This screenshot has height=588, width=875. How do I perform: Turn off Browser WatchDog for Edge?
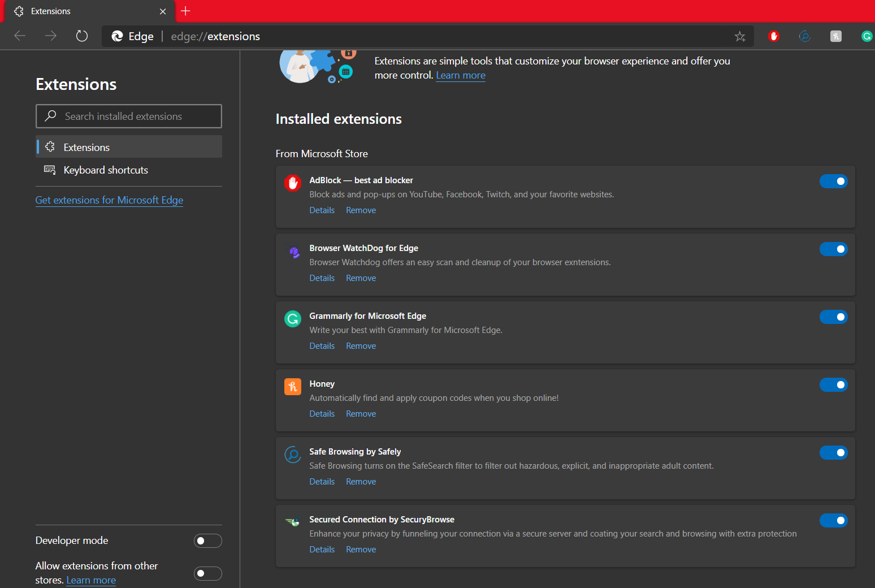(x=834, y=249)
